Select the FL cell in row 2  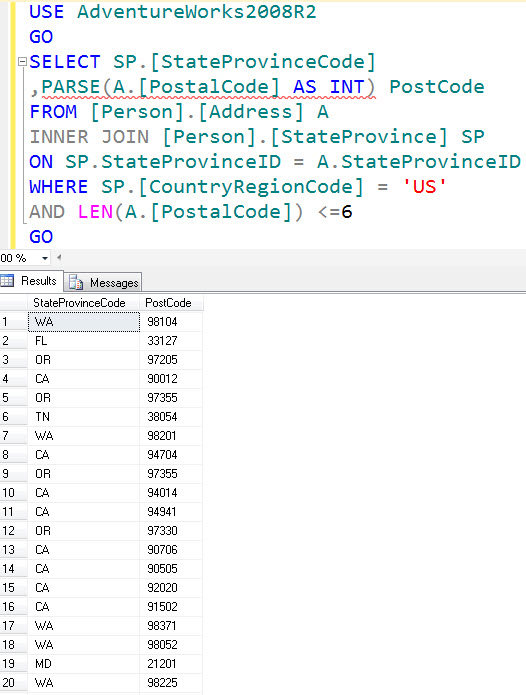tap(84, 341)
